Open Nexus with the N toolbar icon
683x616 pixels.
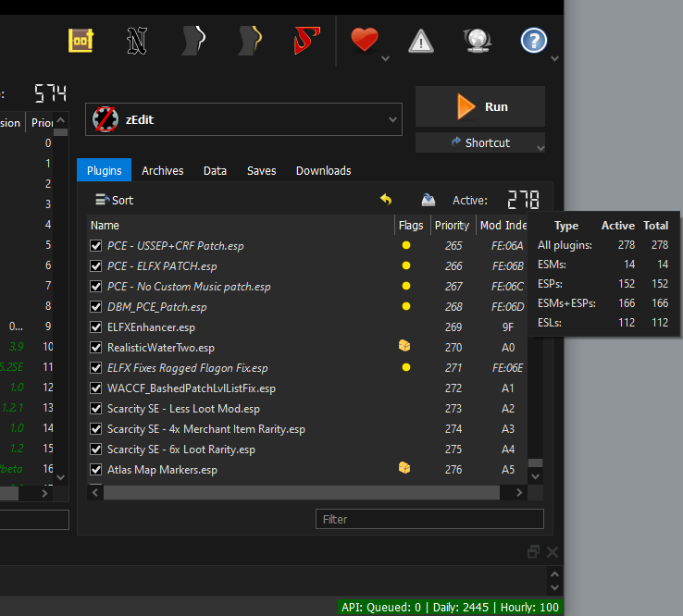[137, 41]
